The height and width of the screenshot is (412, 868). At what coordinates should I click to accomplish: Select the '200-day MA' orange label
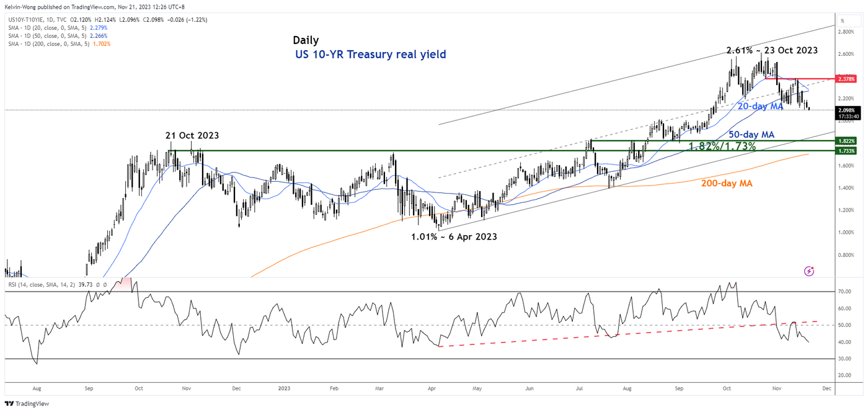coord(727,183)
